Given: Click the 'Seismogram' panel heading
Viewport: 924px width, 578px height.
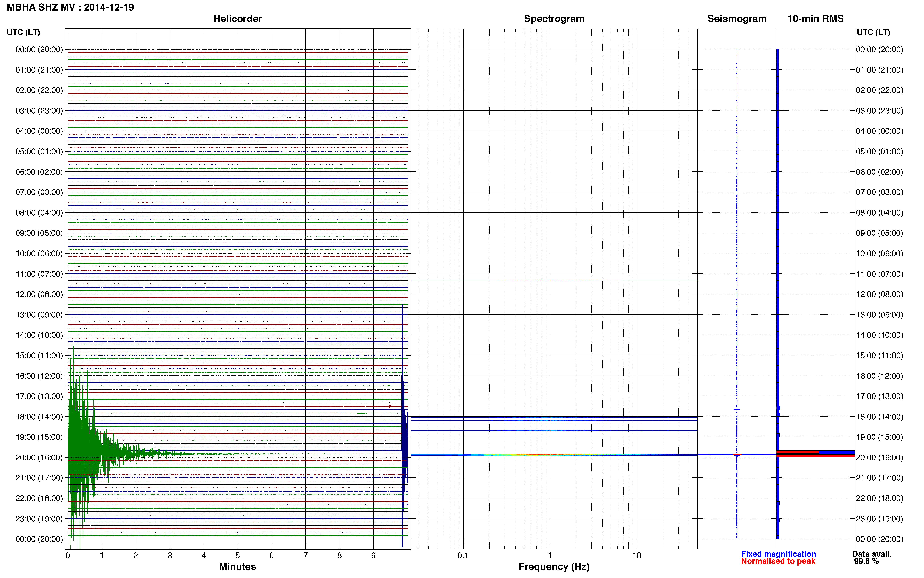Looking at the screenshot, I should (737, 18).
